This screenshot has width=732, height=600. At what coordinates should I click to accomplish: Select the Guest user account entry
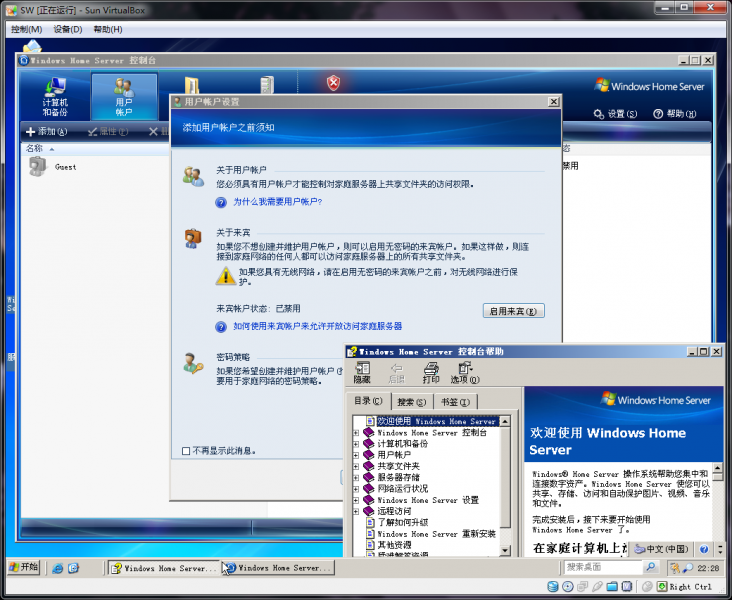(x=65, y=167)
